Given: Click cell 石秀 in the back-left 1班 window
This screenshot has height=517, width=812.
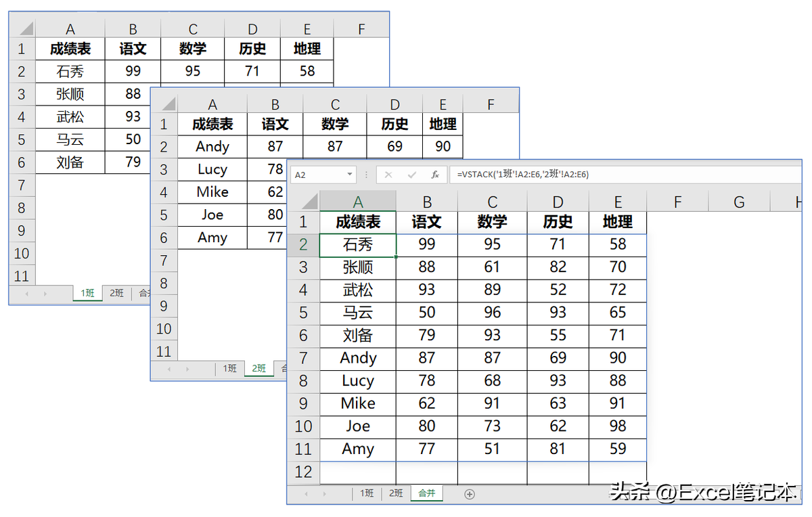Looking at the screenshot, I should pyautogui.click(x=70, y=71).
